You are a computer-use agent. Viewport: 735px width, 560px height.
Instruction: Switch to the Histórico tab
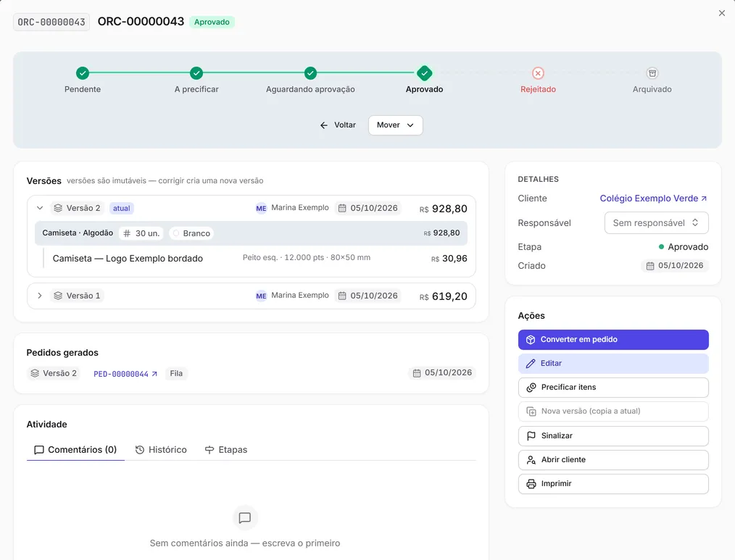[161, 450]
